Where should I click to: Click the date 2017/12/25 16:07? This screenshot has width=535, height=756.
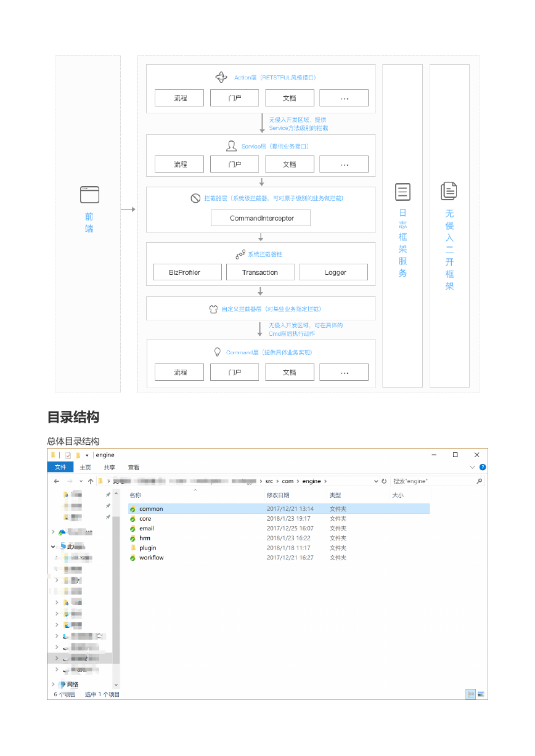290,529
